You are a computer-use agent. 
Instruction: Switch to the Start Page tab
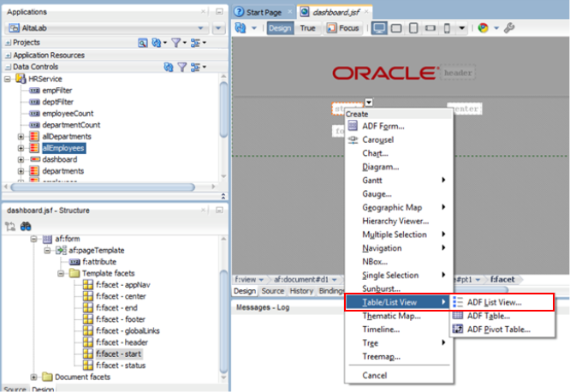[264, 12]
